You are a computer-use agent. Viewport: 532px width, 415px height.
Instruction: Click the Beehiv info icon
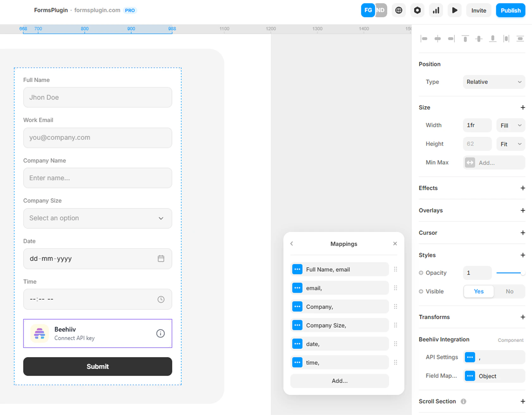[x=160, y=333]
